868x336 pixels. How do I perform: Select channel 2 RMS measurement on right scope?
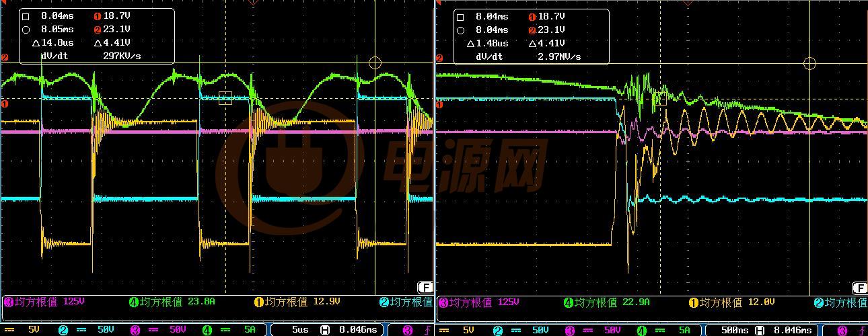[x=840, y=302]
